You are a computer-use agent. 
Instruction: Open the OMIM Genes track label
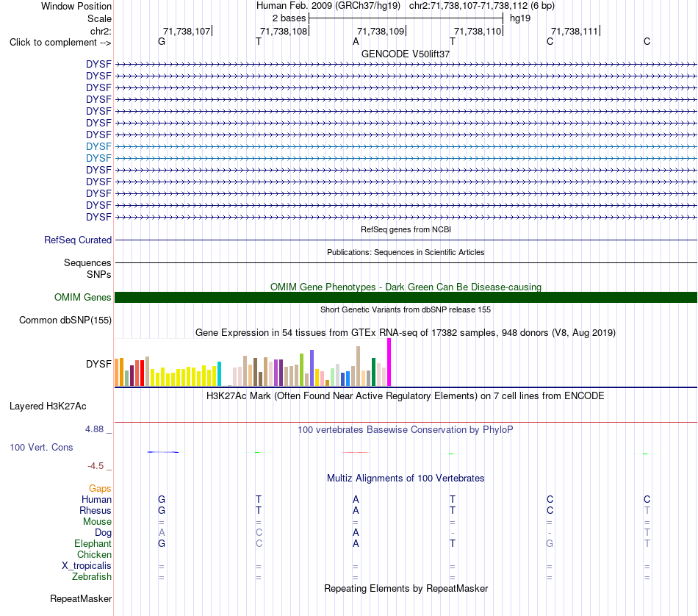(x=83, y=298)
